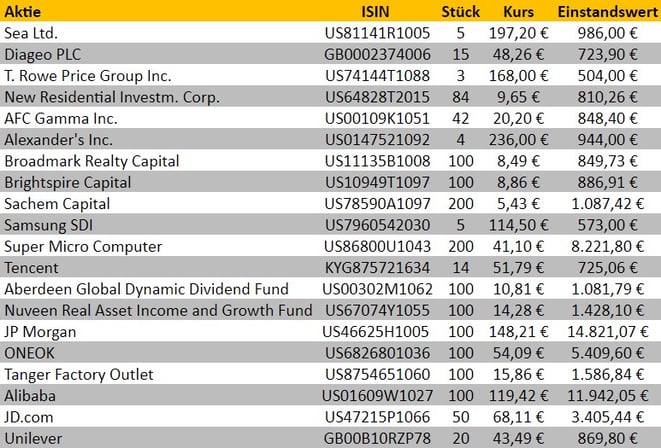661x448 pixels.
Task: Select Alibaba value 11.942,05 €
Action: [609, 395]
